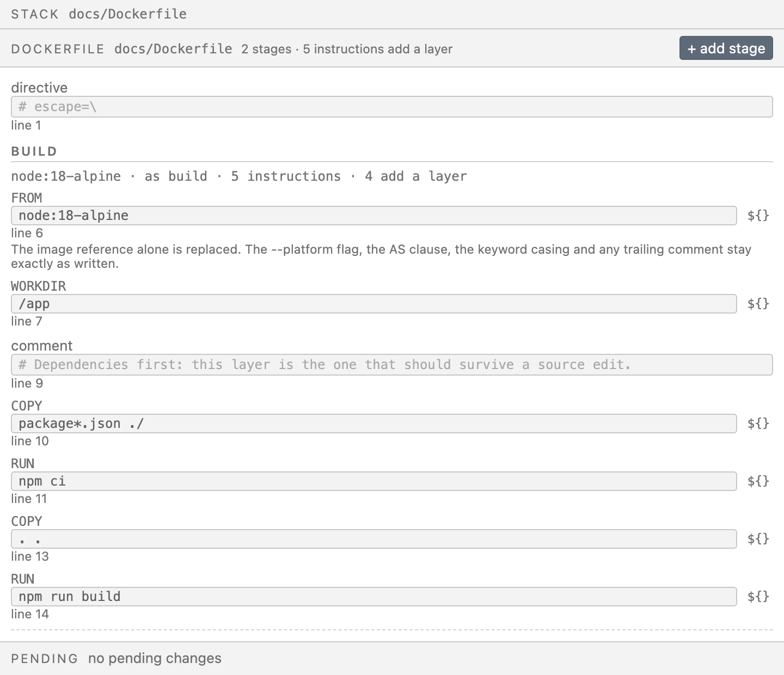This screenshot has height=675, width=784.
Task: Click the image reference help text under FROM
Action: 381,256
